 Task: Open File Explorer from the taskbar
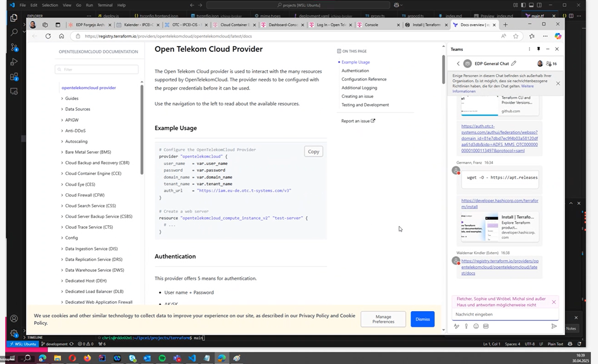click(x=57, y=358)
